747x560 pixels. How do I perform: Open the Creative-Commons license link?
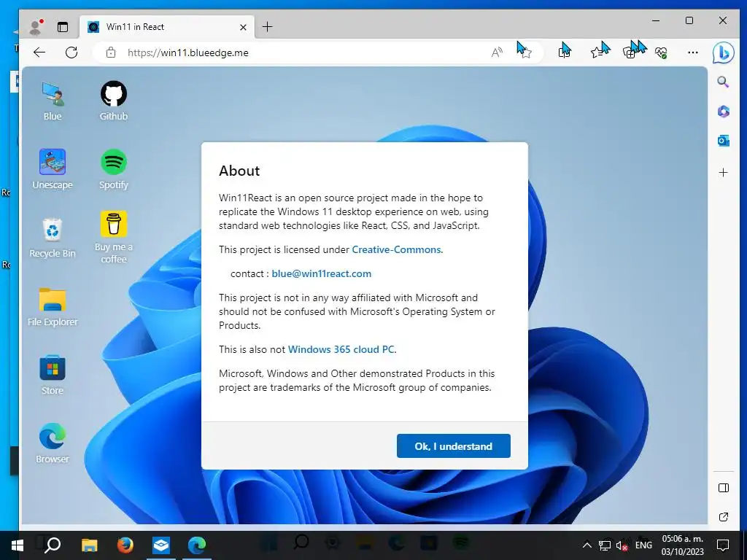(396, 249)
